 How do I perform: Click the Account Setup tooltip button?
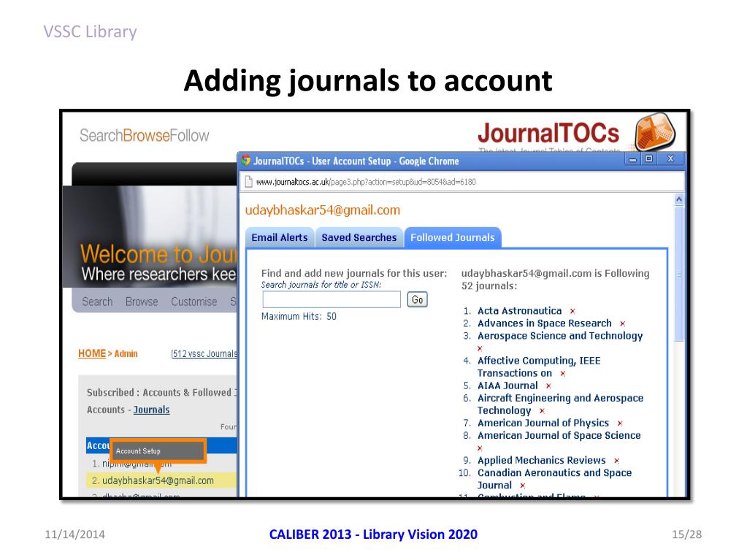[158, 451]
